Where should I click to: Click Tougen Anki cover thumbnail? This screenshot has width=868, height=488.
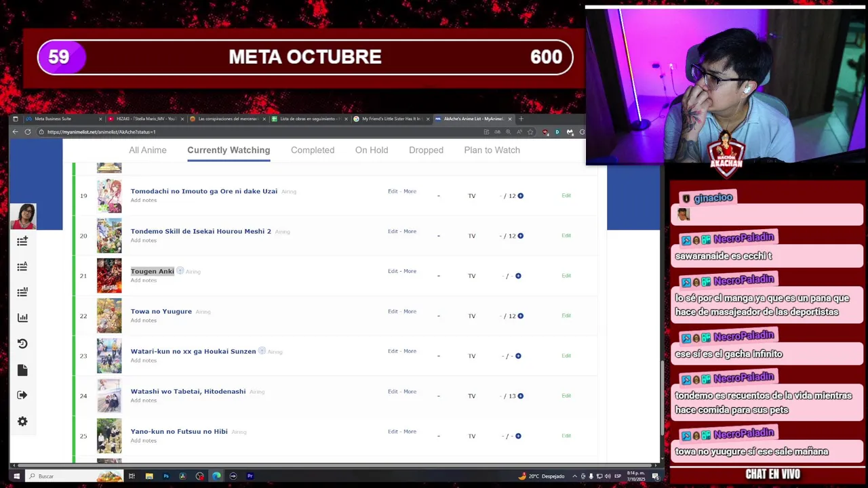(109, 276)
